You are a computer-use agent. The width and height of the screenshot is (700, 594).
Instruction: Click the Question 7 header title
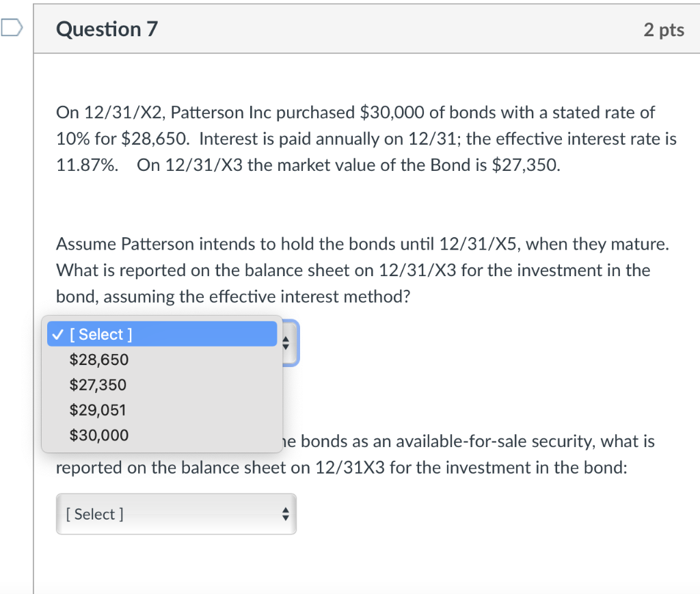(107, 29)
